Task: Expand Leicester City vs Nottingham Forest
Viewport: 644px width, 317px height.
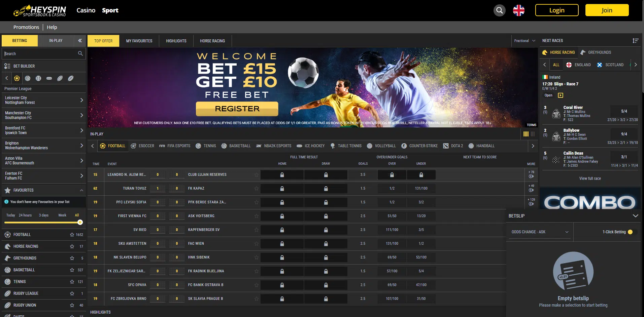Action: click(44, 100)
